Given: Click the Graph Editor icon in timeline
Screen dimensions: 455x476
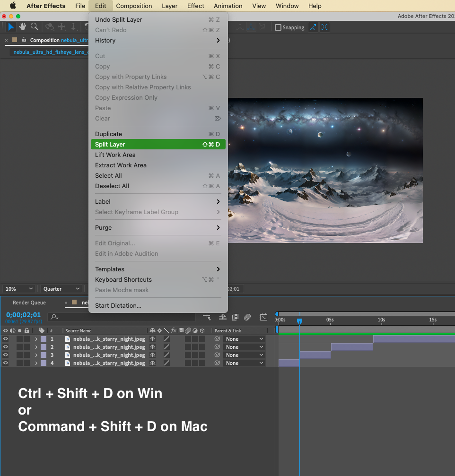Looking at the screenshot, I should (263, 317).
